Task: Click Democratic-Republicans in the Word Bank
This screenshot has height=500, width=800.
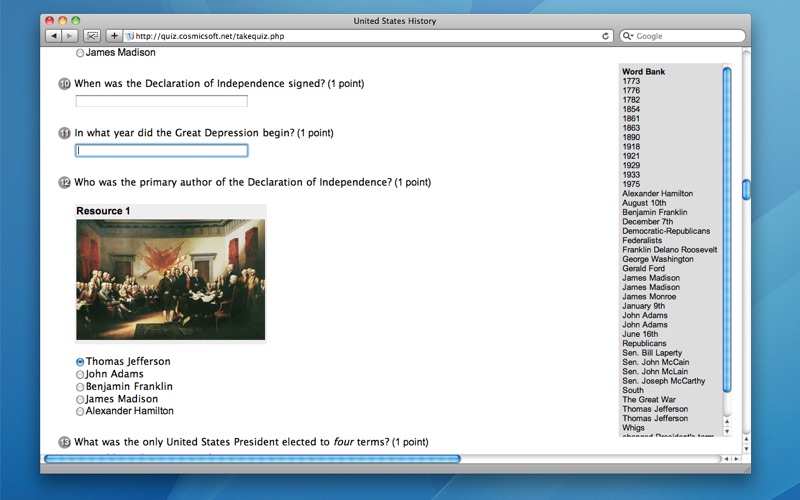Action: pos(666,231)
